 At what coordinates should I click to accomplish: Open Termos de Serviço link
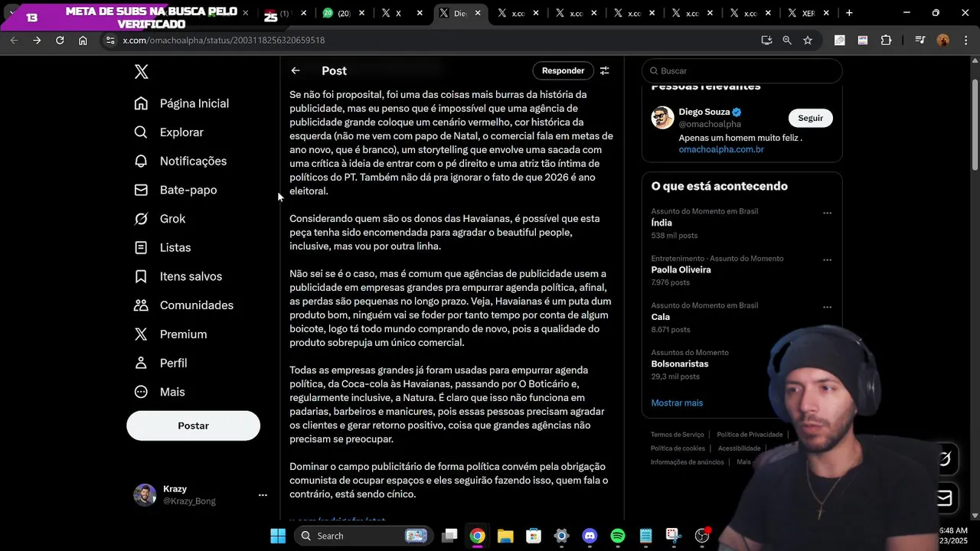[677, 435]
